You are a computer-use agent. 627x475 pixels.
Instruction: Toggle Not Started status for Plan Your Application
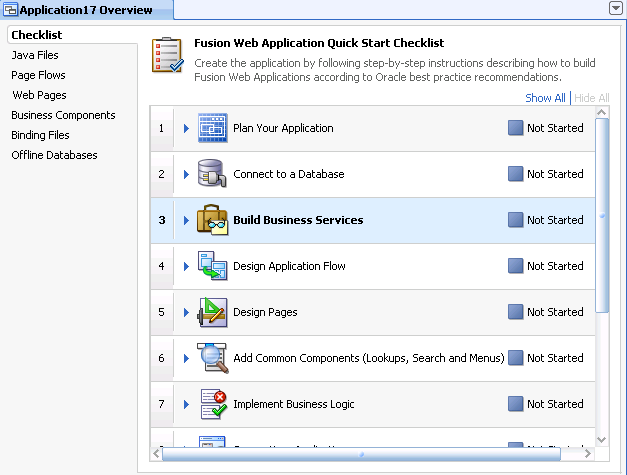[x=516, y=128]
